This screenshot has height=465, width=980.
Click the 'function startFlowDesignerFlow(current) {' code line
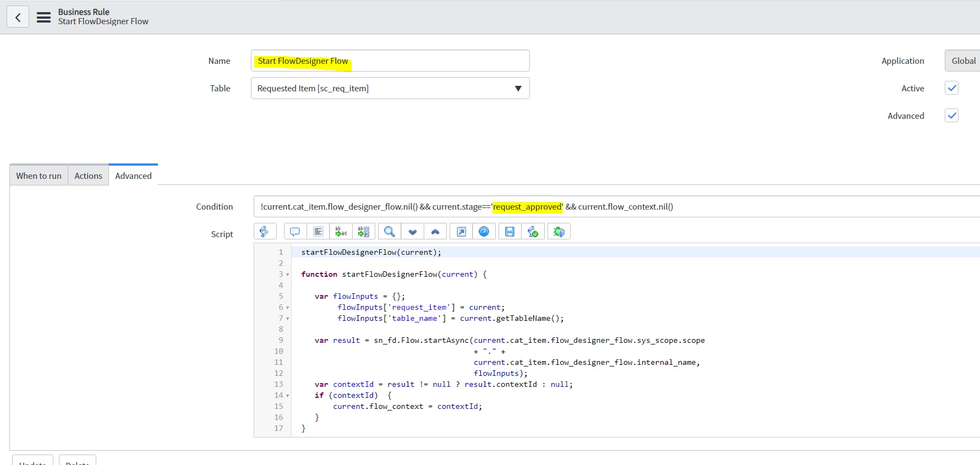pos(394,274)
